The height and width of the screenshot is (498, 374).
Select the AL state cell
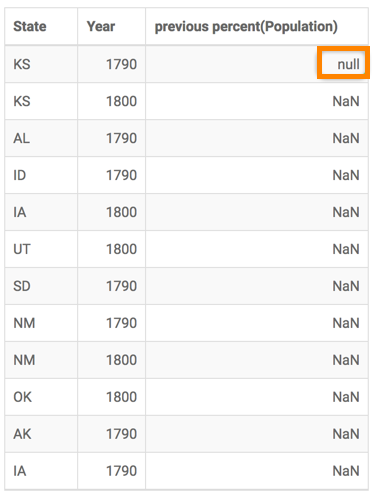click(x=41, y=138)
